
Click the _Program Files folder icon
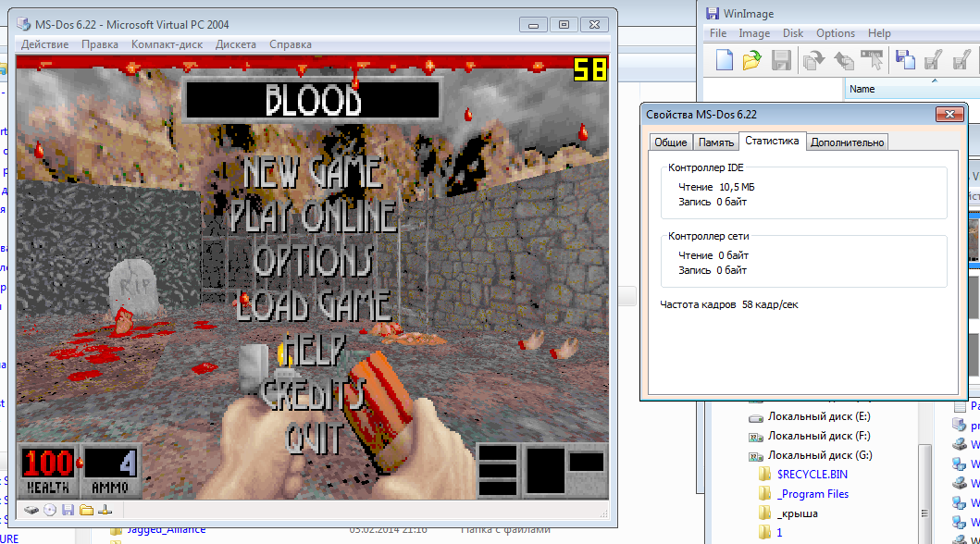coord(765,493)
